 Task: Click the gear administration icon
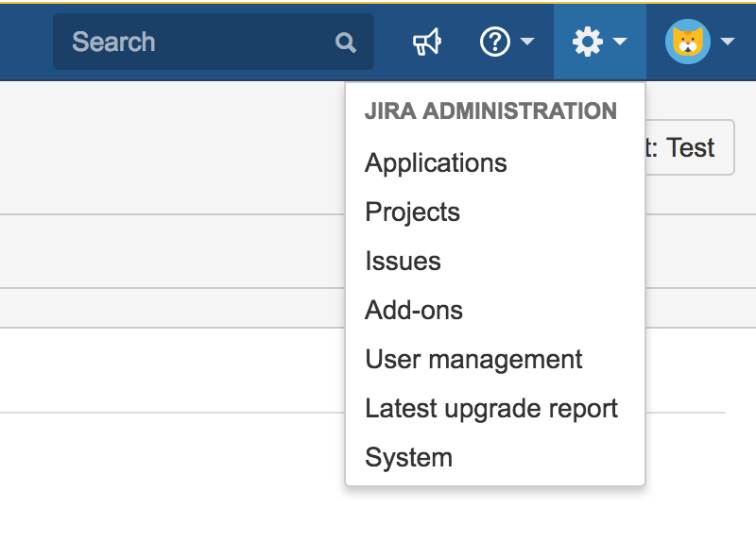tap(588, 42)
